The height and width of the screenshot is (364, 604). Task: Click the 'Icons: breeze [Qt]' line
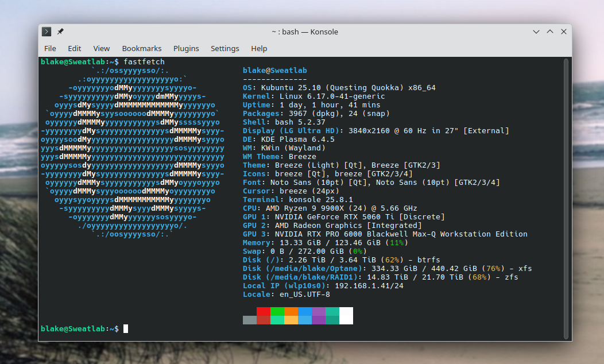click(327, 174)
